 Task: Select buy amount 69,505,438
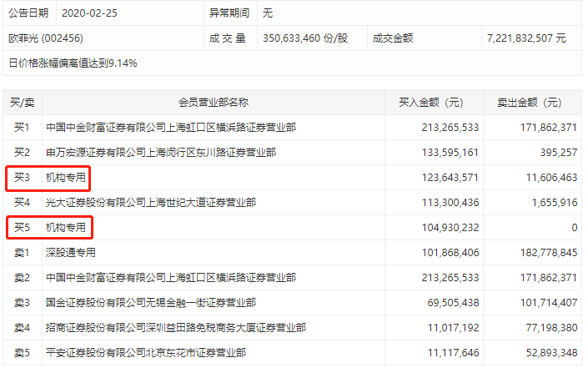click(453, 303)
